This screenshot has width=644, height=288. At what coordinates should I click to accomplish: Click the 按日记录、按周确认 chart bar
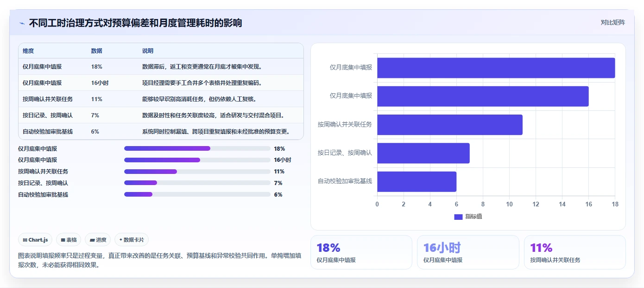[x=423, y=153]
